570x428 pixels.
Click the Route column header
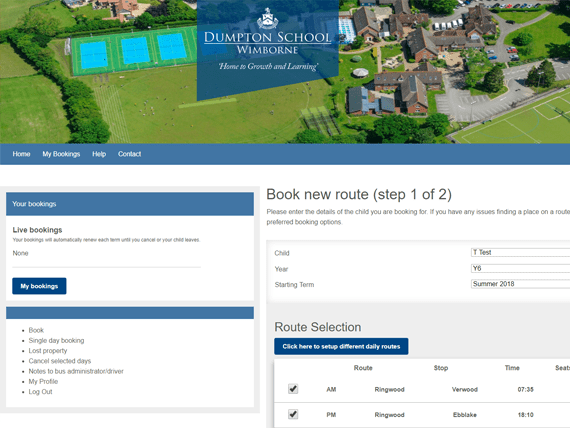[363, 368]
